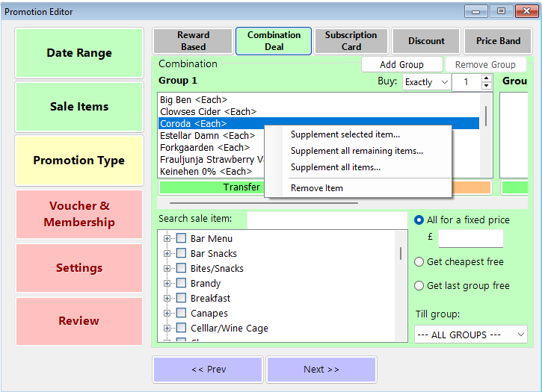Image resolution: width=542 pixels, height=392 pixels.
Task: Click the Add Group button
Action: click(x=401, y=64)
